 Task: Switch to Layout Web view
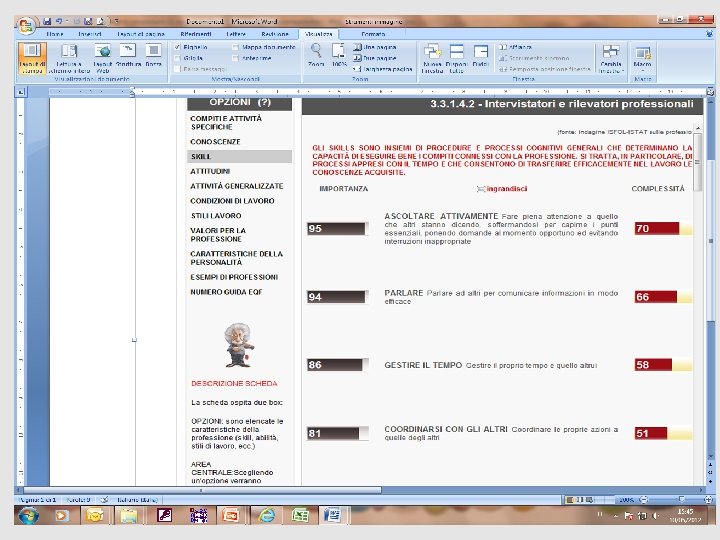[102, 58]
